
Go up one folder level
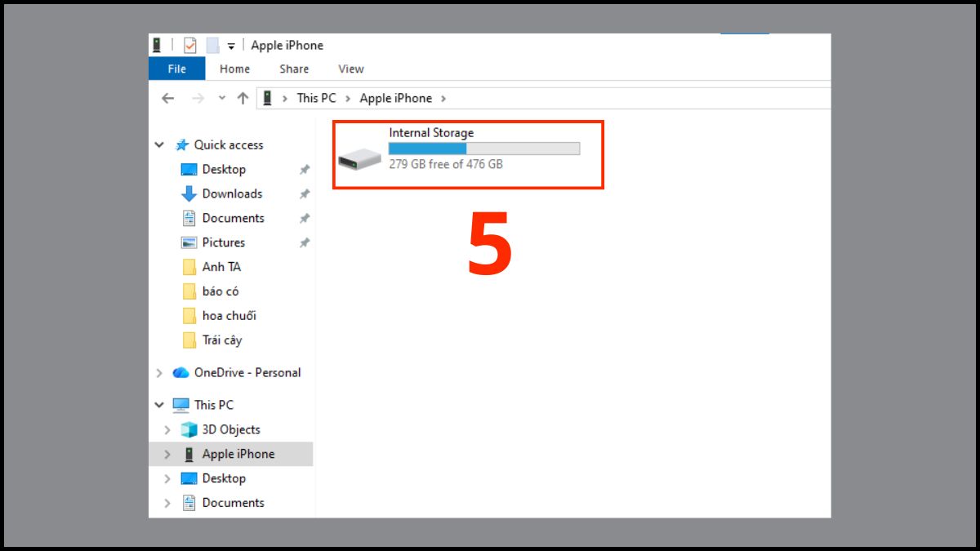pyautogui.click(x=243, y=98)
